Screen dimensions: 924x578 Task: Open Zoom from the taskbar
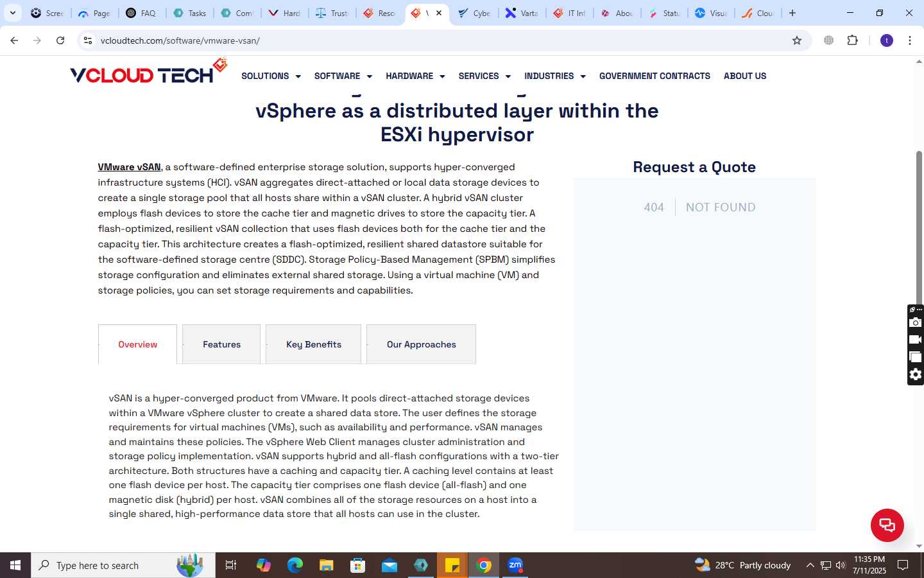[515, 565]
